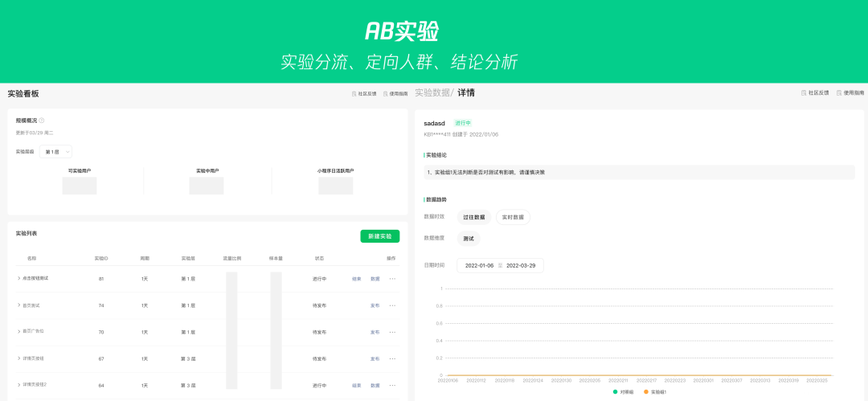Expand the 详情页按钮 row with ID 67
Image resolution: width=868 pixels, height=401 pixels.
point(18,358)
